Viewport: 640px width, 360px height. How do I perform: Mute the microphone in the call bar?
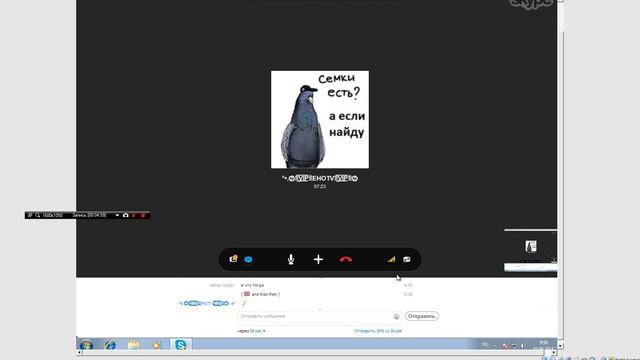coord(291,259)
